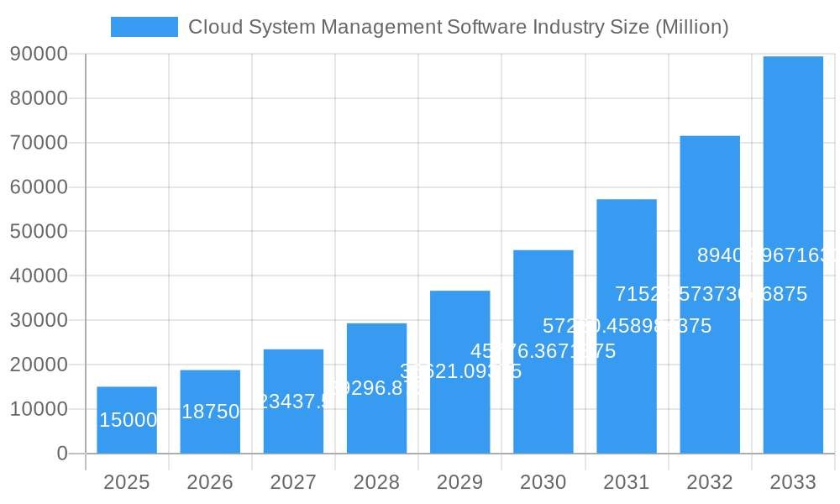840x504 pixels.
Task: Click the 18750 data label
Action: pos(209,411)
